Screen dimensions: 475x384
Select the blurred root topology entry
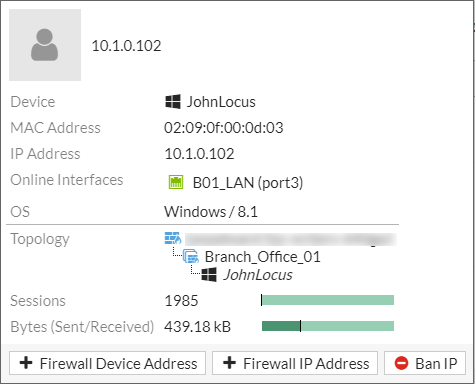pos(291,239)
